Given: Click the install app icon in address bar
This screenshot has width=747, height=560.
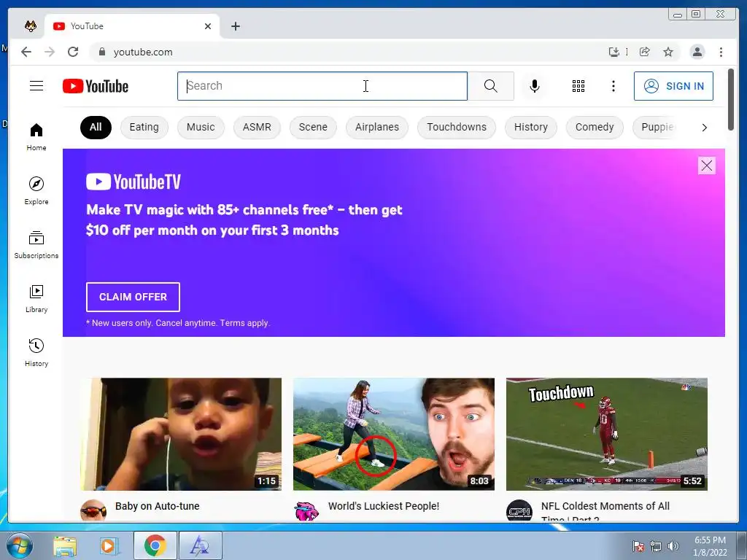Looking at the screenshot, I should click(x=614, y=52).
